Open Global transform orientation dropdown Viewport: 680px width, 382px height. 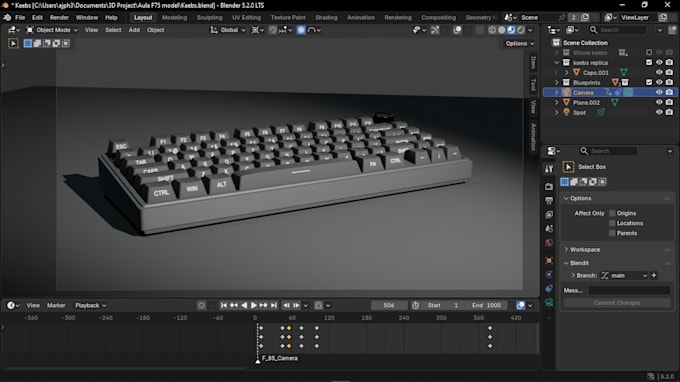[x=228, y=30]
